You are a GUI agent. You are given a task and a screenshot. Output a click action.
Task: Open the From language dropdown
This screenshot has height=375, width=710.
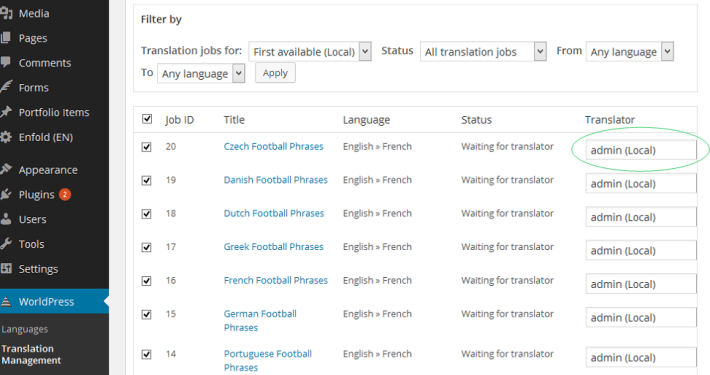[x=629, y=52]
